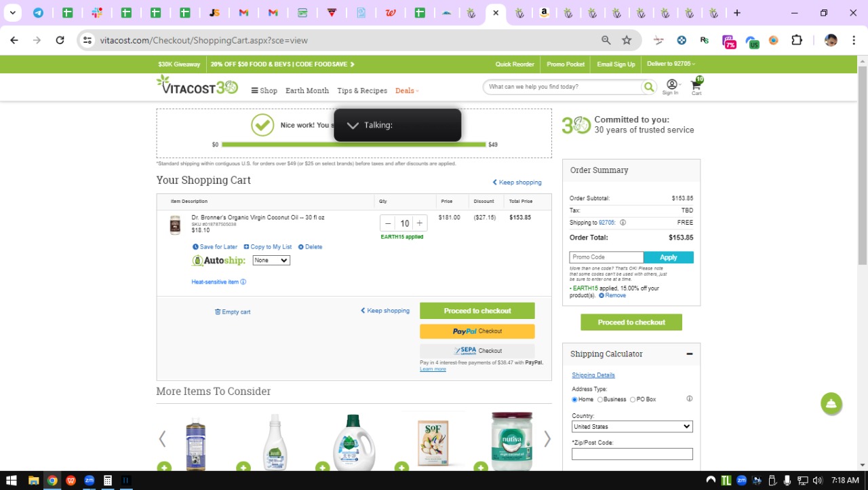Click info icon beside Shipping to 92705

click(623, 223)
